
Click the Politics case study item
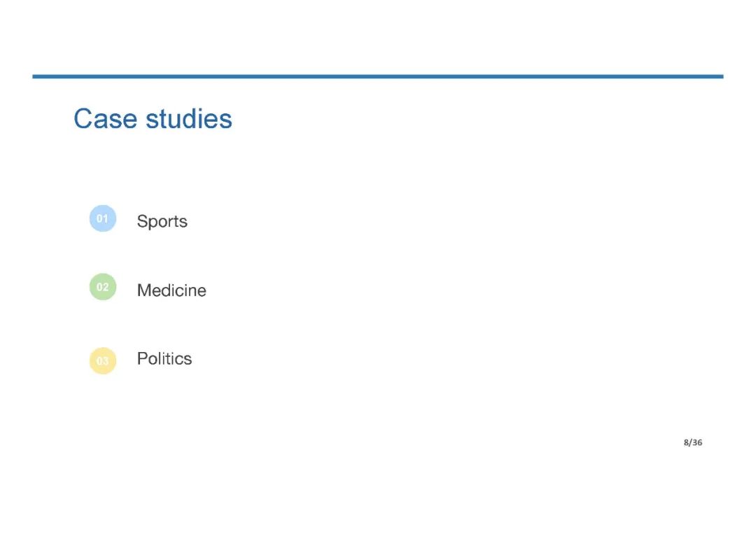click(164, 358)
